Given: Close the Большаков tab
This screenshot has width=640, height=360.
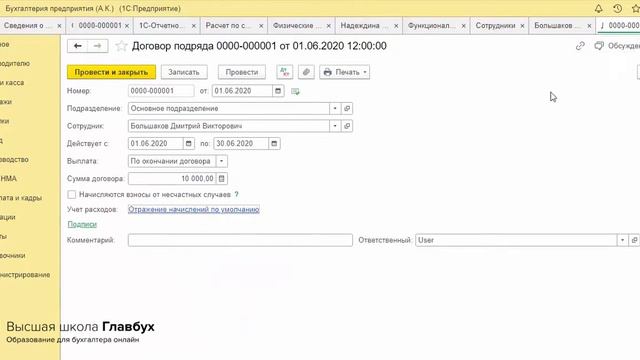Looking at the screenshot, I should point(589,26).
